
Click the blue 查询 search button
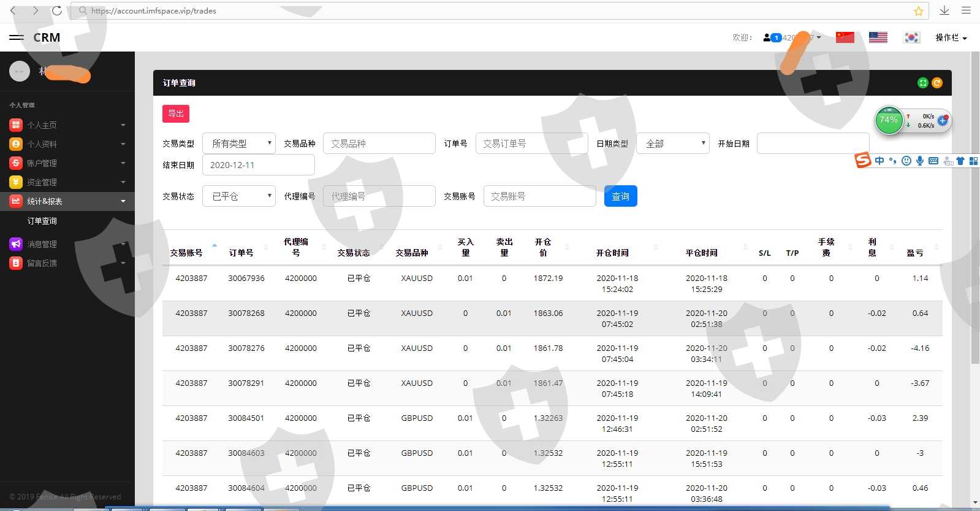tap(620, 196)
